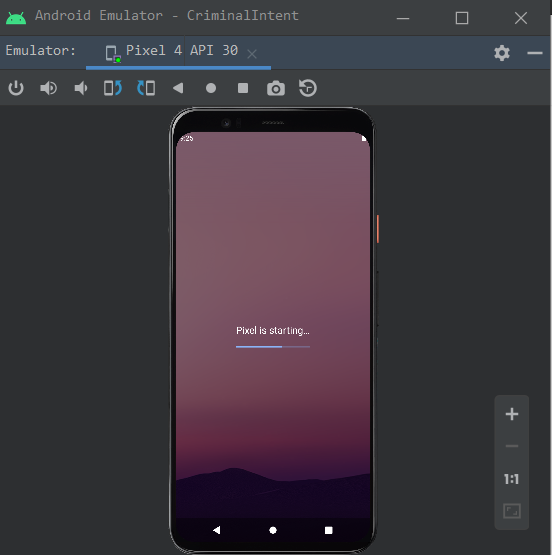Tap the phone's on-screen Home button
The height and width of the screenshot is (555, 552).
[273, 530]
